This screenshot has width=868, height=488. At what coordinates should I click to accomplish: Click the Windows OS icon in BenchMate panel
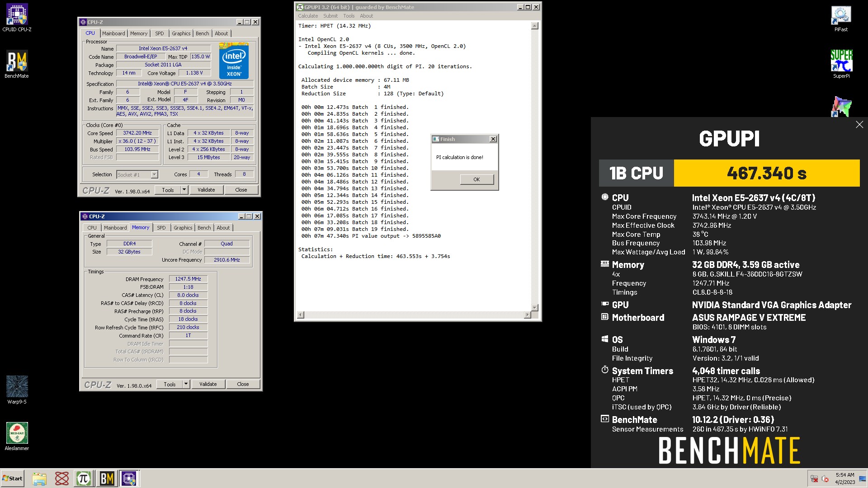(x=605, y=339)
